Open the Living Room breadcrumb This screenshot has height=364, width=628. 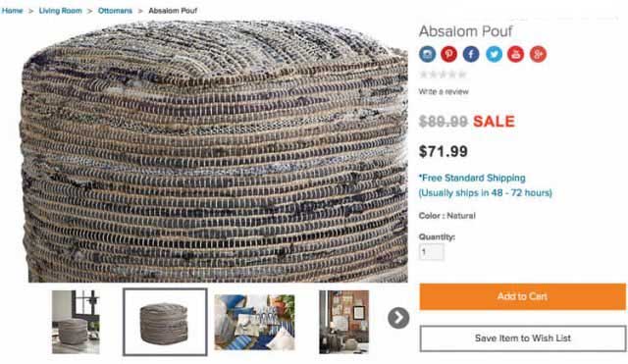61,11
